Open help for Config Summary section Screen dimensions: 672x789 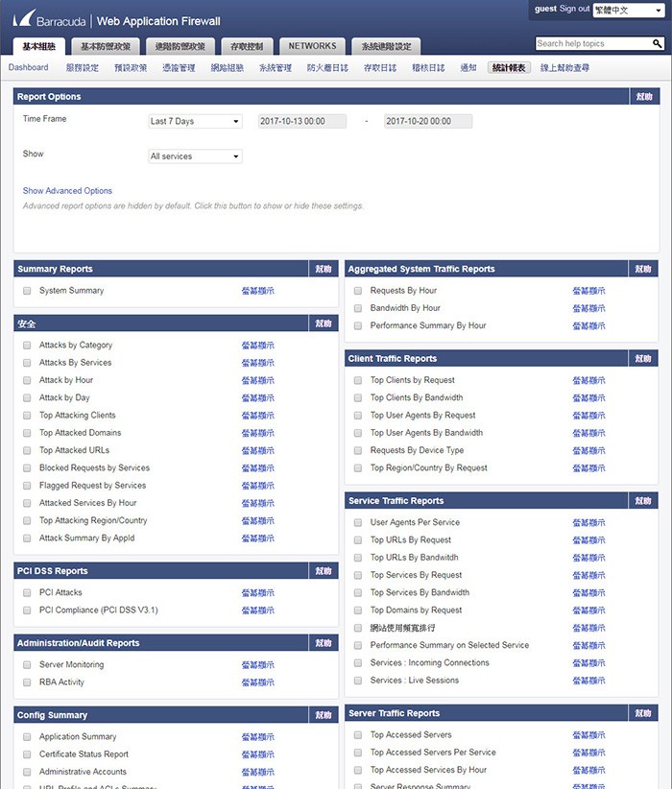coord(324,715)
